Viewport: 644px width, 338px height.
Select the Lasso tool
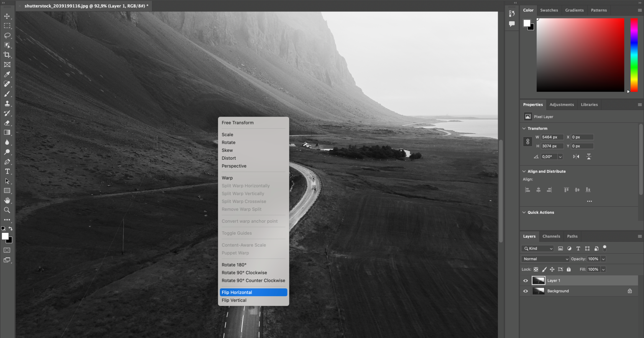tap(7, 35)
